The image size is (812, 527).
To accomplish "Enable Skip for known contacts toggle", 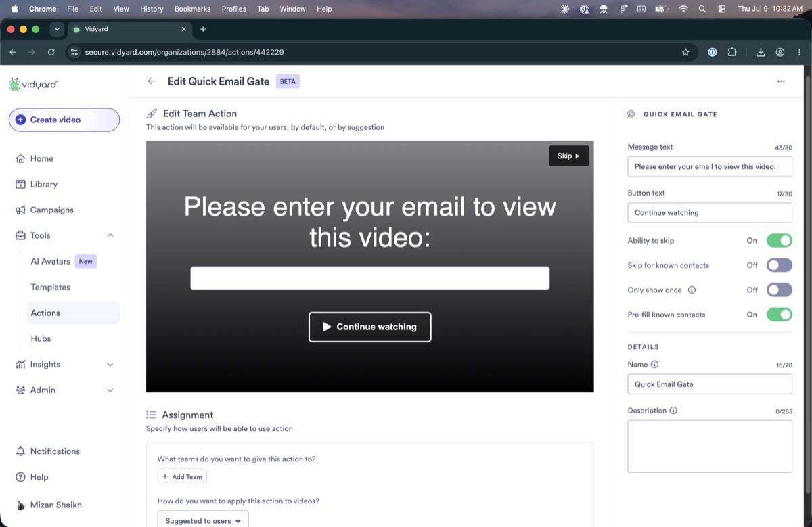I will (780, 265).
